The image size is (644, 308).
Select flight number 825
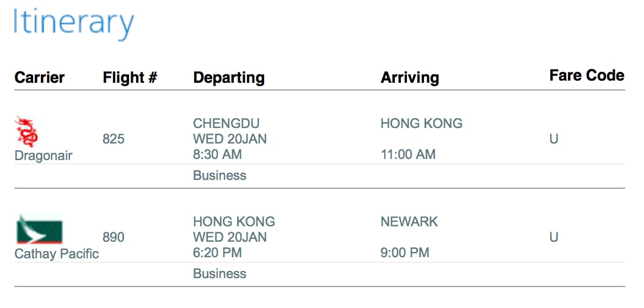pos(114,139)
